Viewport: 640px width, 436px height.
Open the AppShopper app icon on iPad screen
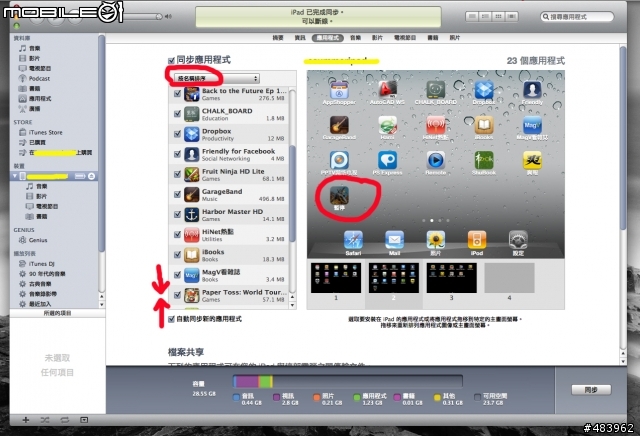click(x=339, y=90)
